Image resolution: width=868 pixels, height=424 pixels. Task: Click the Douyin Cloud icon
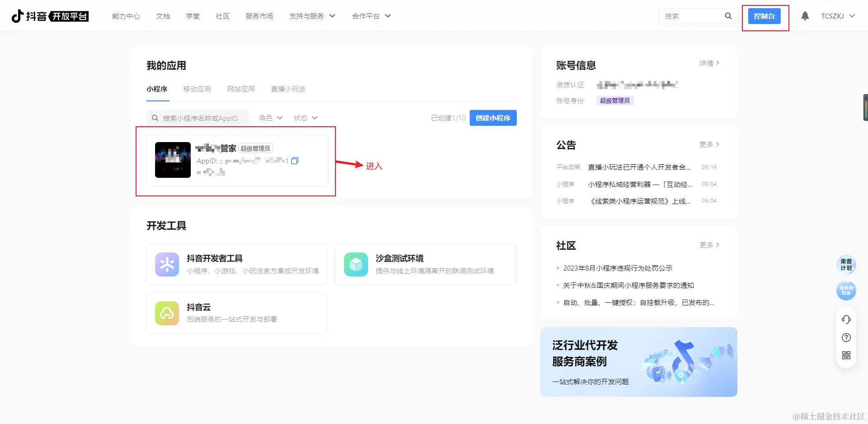[167, 313]
